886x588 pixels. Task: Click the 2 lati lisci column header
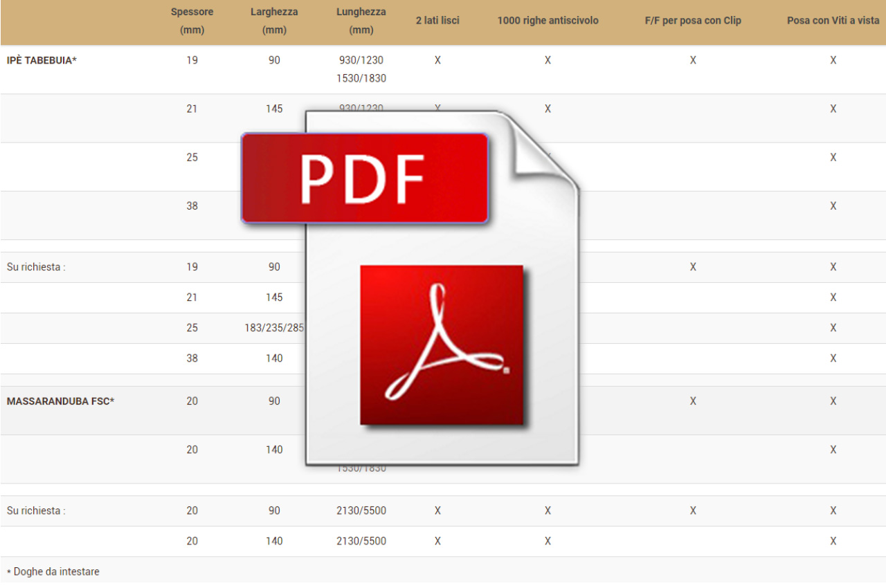[437, 21]
